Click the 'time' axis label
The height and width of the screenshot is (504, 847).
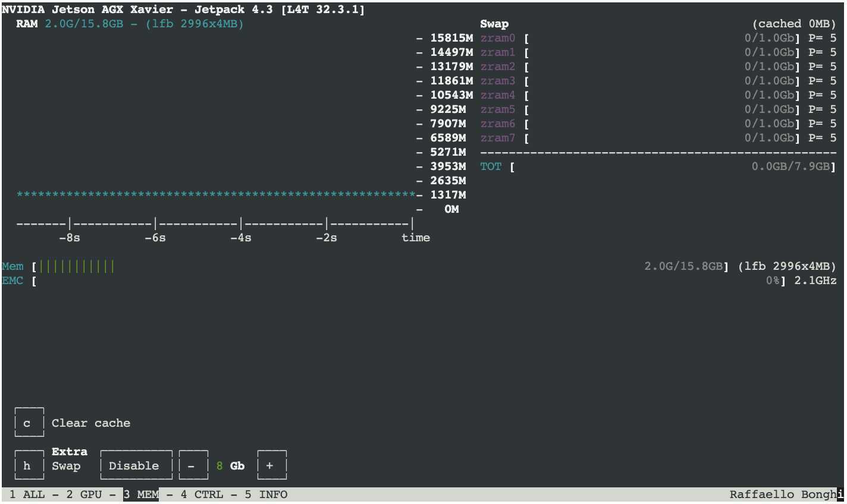click(416, 238)
